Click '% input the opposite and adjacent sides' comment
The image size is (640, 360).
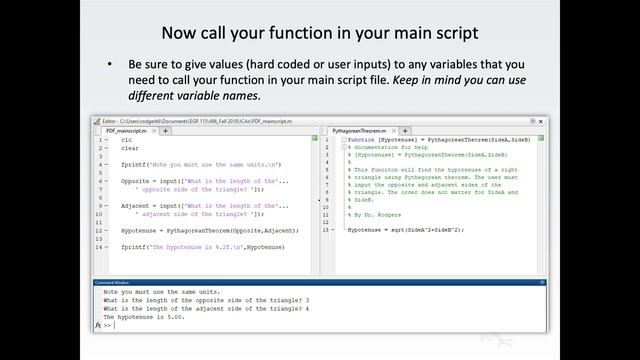424,185
